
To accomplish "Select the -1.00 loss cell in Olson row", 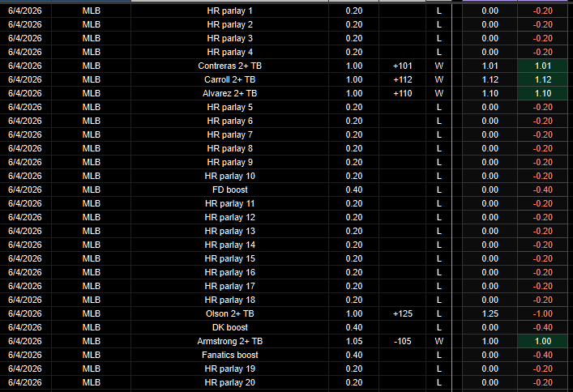I will tap(543, 313).
